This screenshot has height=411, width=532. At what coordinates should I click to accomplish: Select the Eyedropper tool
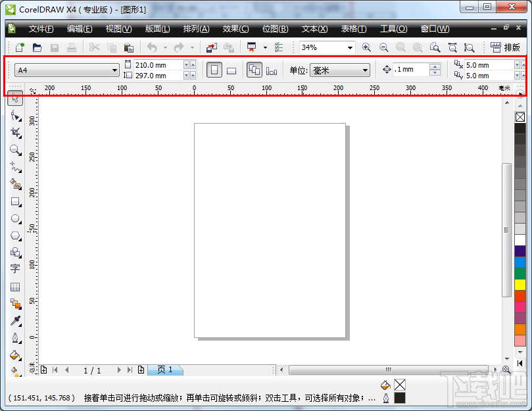[15, 321]
